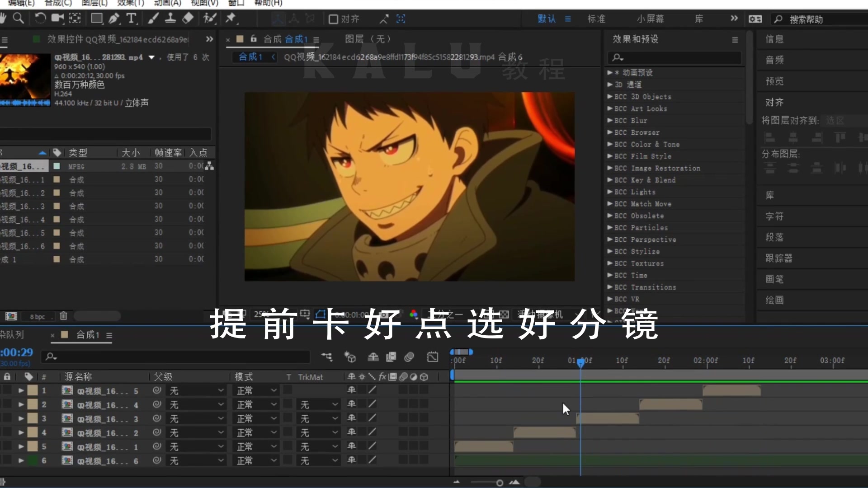Image resolution: width=868 pixels, height=488 pixels.
Task: Lock layer 3 in the timeline
Action: (x=8, y=418)
